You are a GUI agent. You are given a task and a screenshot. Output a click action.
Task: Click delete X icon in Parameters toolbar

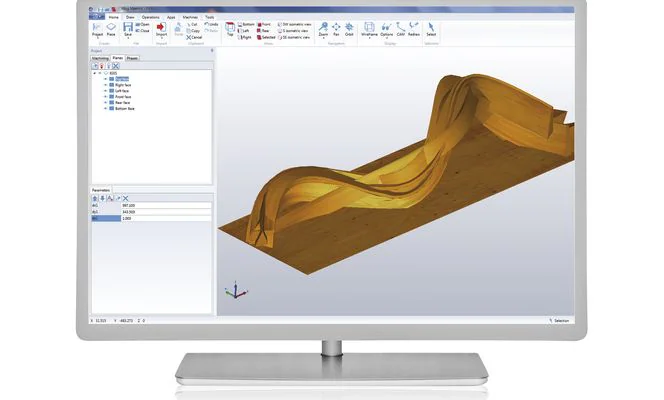coord(125,198)
